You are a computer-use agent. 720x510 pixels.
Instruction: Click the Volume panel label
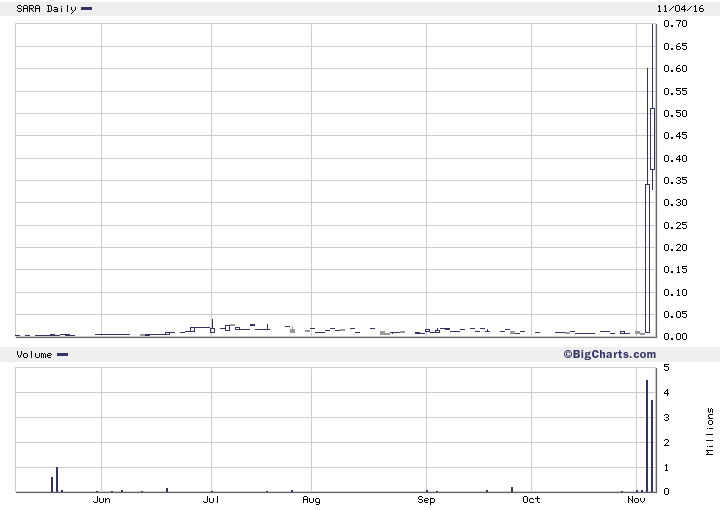click(x=34, y=355)
